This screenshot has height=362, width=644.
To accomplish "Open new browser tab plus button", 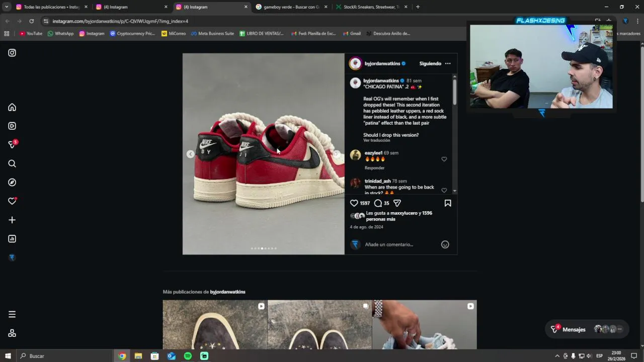I will pos(418,7).
